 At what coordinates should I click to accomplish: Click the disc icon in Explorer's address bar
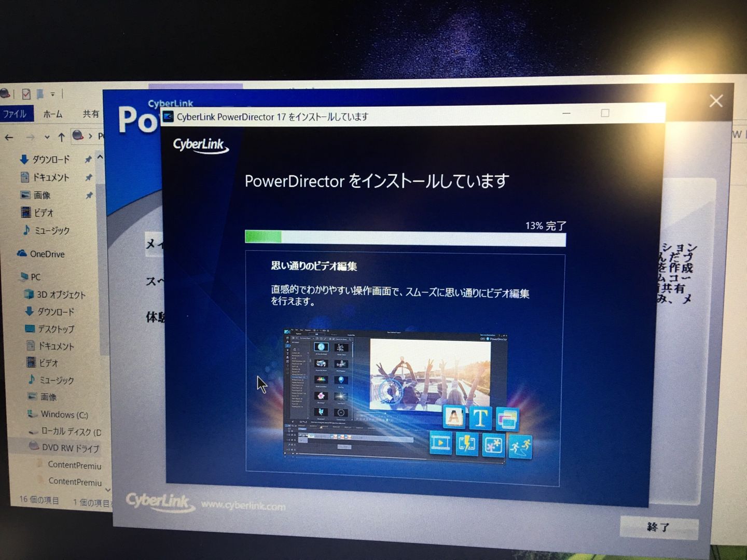(x=78, y=135)
